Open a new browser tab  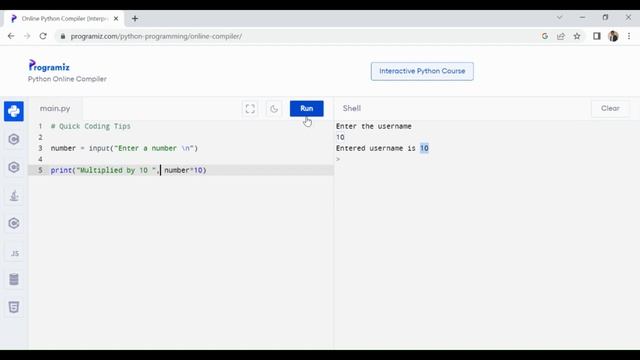pos(135,18)
